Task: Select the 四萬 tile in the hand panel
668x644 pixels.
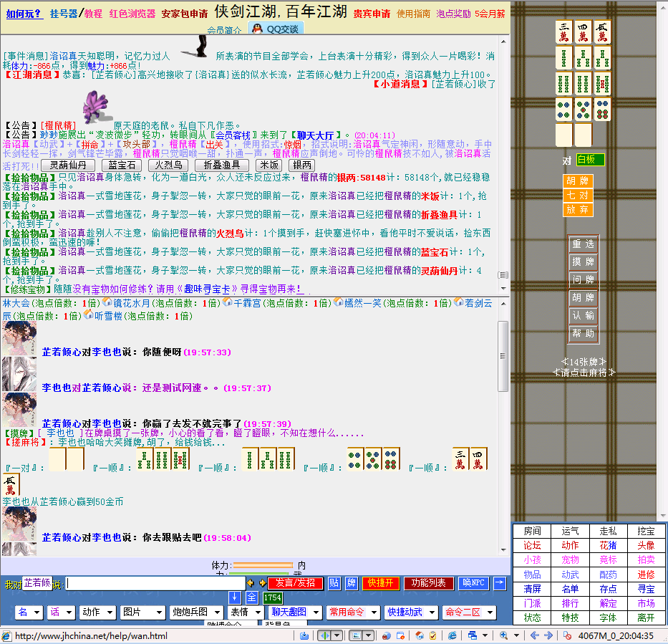Action: coord(583,32)
